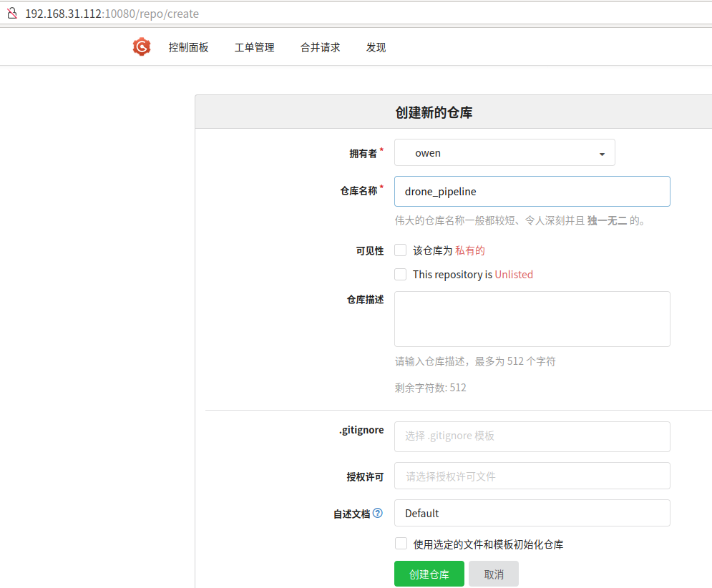Click the 取消 cancel button
712x588 pixels.
[494, 574]
